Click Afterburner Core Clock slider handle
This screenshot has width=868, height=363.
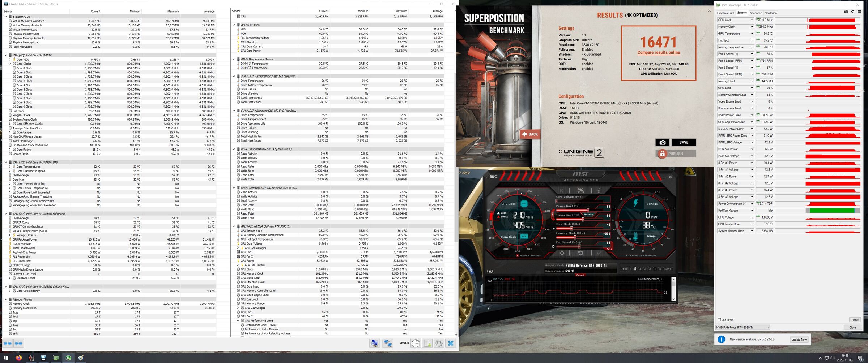[x=571, y=228]
